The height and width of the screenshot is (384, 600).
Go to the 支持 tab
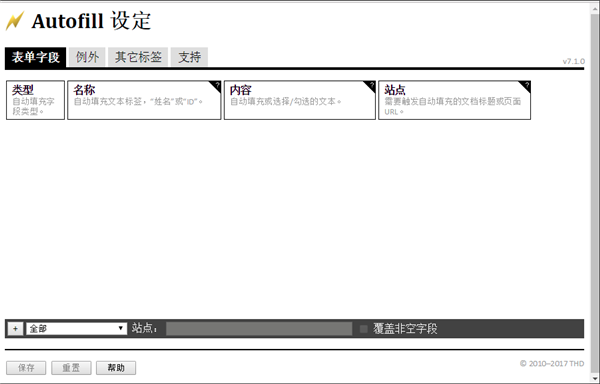[x=189, y=57]
